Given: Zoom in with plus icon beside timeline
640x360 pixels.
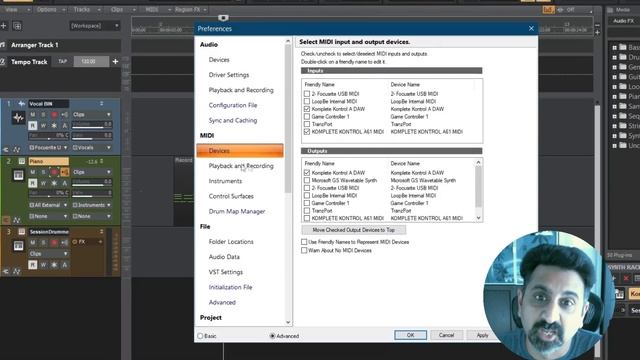Looking at the screenshot, I should tap(597, 32).
